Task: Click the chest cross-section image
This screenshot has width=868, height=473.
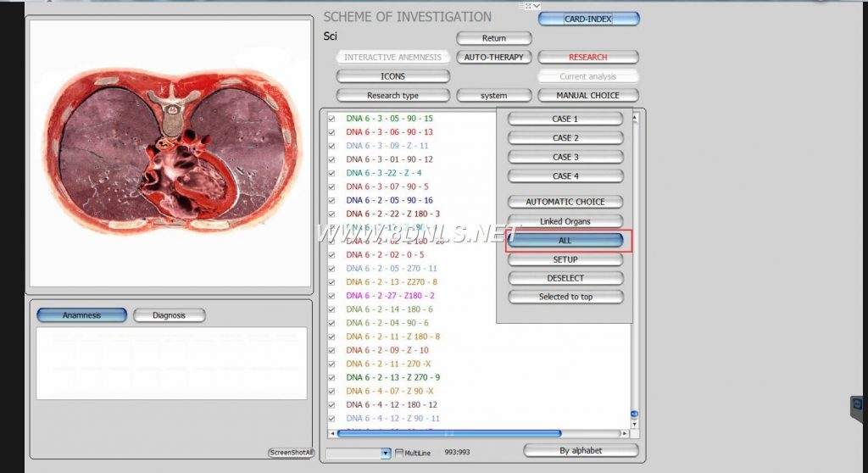Action: (170, 154)
